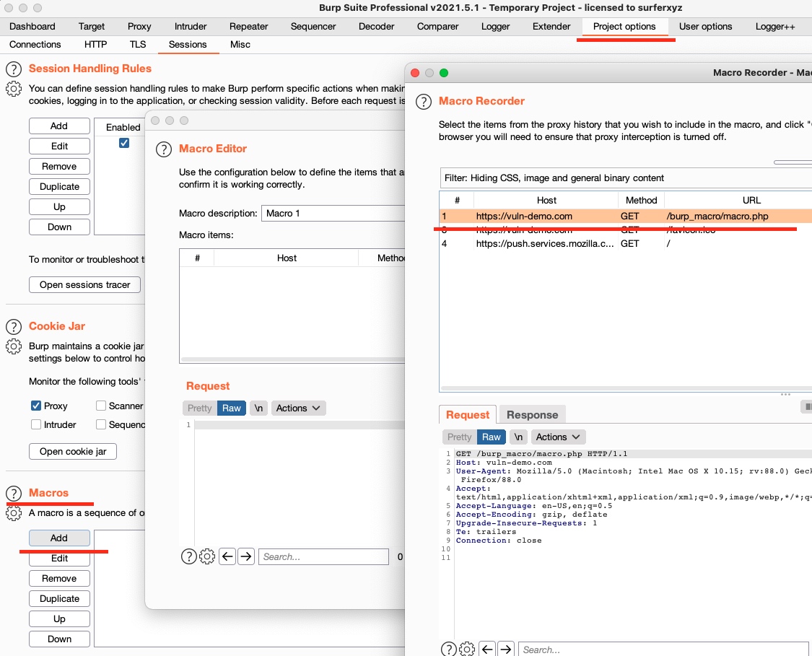812x656 pixels.
Task: Open sessions tracer
Action: (x=85, y=285)
